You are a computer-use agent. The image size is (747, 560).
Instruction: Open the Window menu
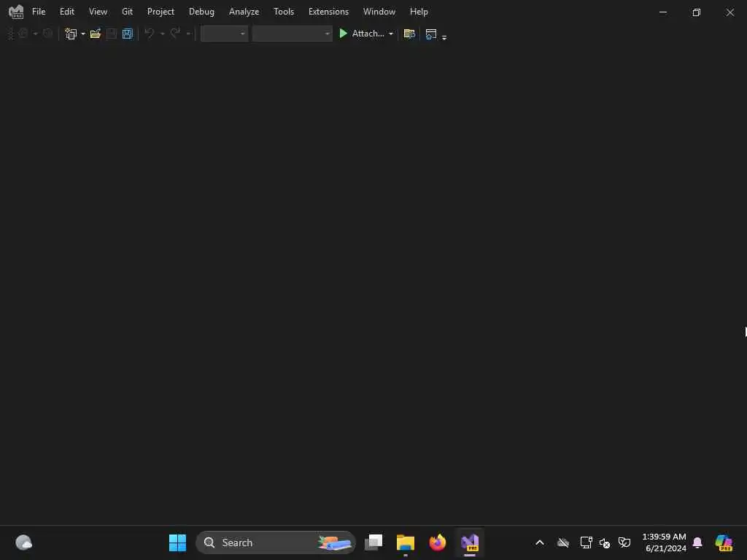[379, 12]
